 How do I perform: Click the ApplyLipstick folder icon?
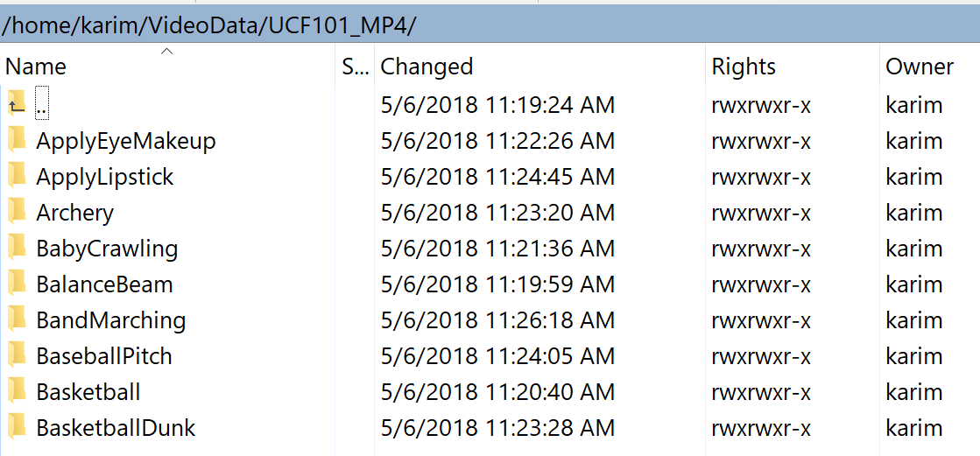[17, 177]
